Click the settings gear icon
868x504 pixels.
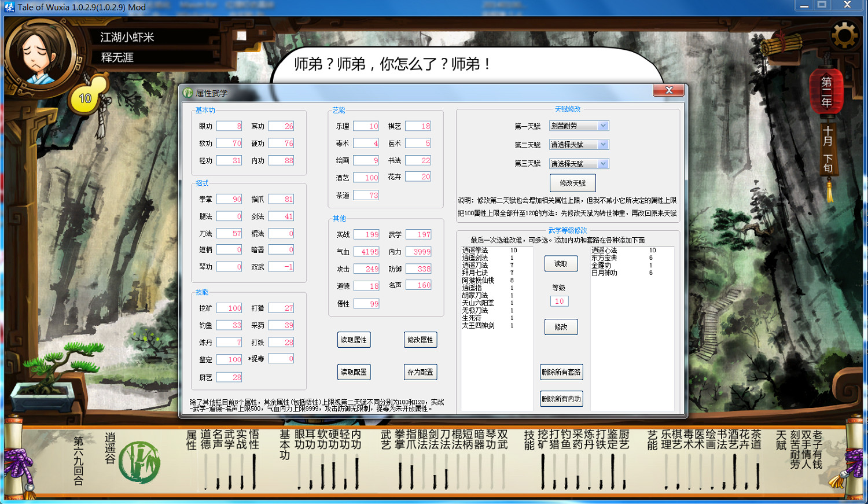(x=844, y=36)
